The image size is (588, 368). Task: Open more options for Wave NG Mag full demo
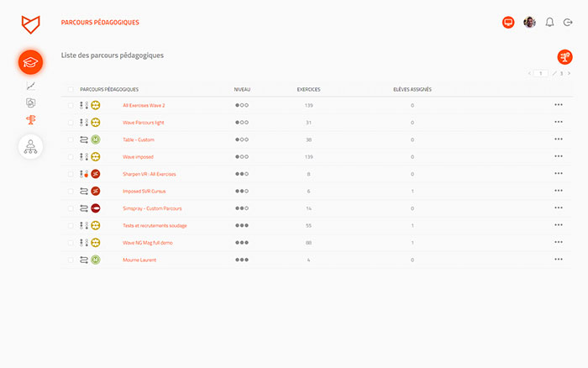[x=559, y=243]
